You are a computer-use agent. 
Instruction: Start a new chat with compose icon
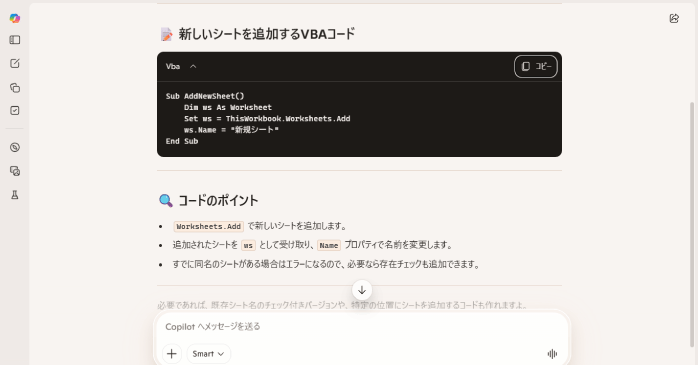(x=15, y=63)
